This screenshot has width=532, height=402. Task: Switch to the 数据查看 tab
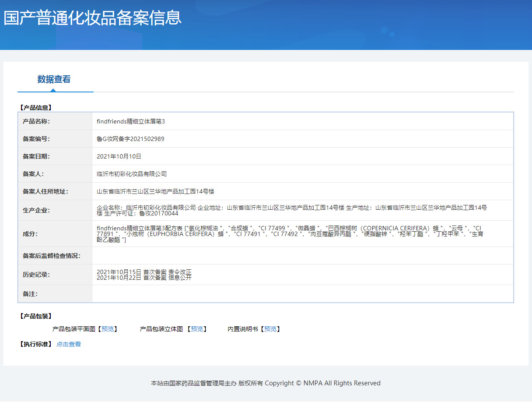pos(54,79)
